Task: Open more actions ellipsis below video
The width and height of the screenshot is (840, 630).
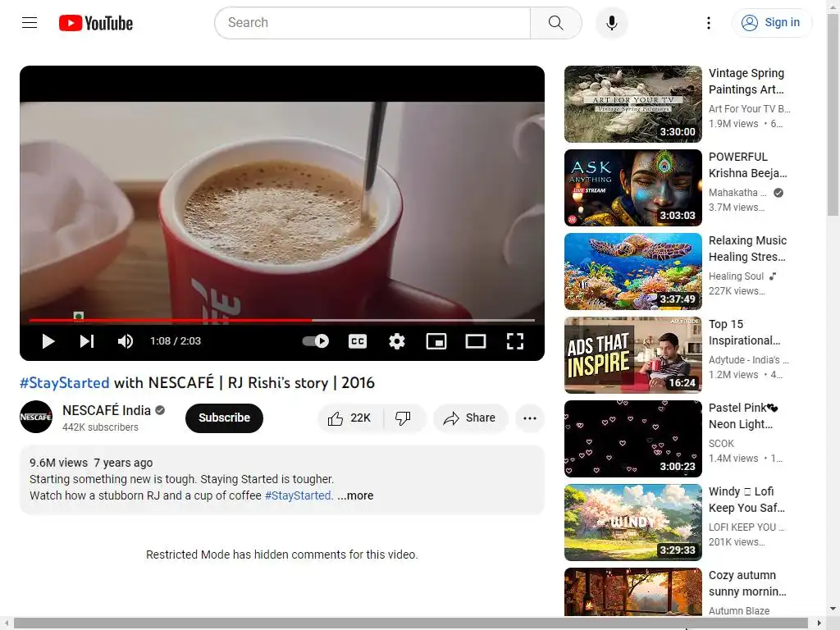Action: point(530,418)
